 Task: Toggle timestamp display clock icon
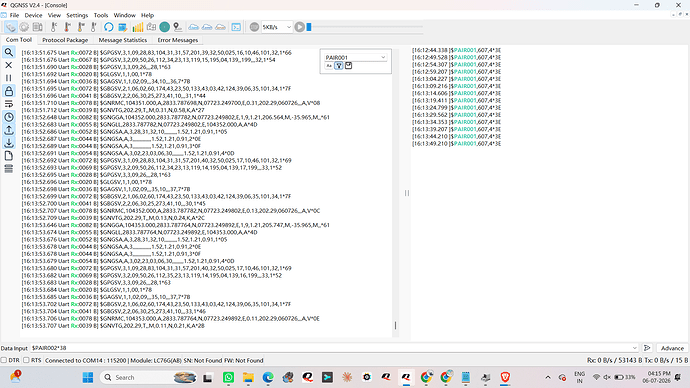click(x=8, y=117)
